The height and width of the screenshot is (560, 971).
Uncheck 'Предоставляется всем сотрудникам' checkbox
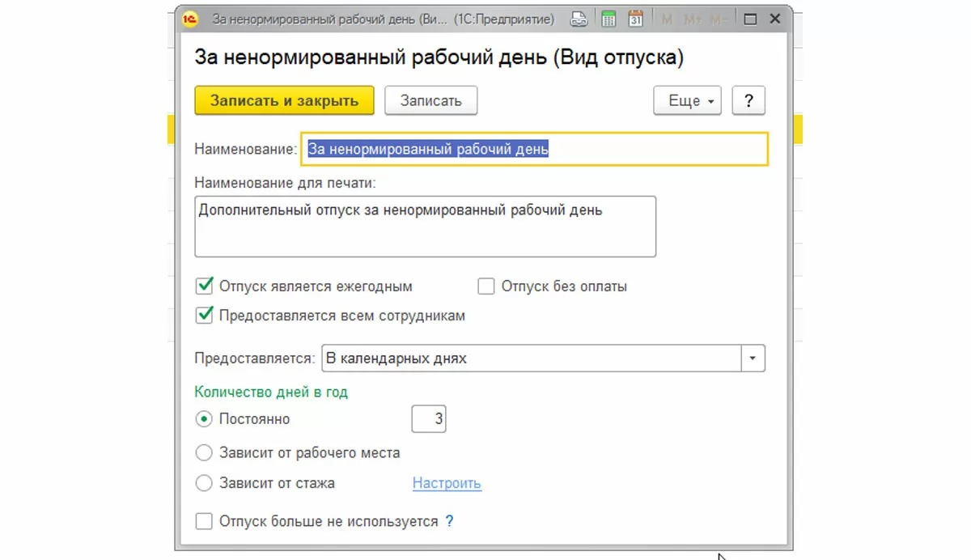[x=204, y=316]
